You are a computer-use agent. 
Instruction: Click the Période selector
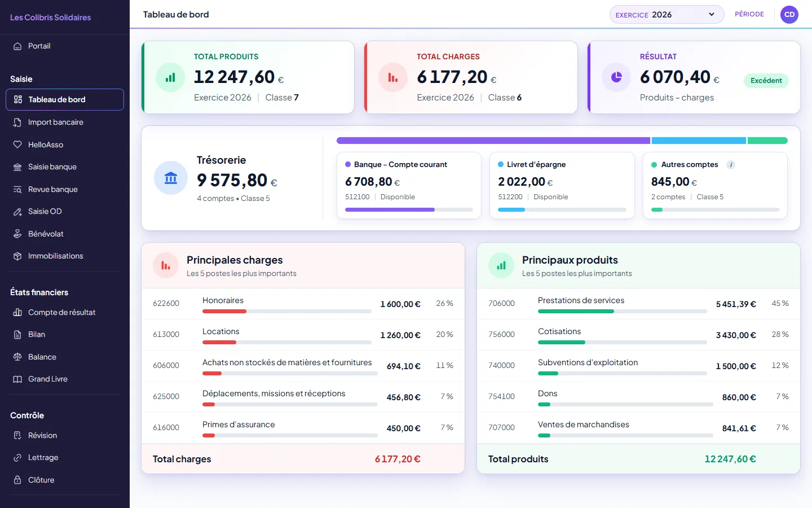[749, 14]
